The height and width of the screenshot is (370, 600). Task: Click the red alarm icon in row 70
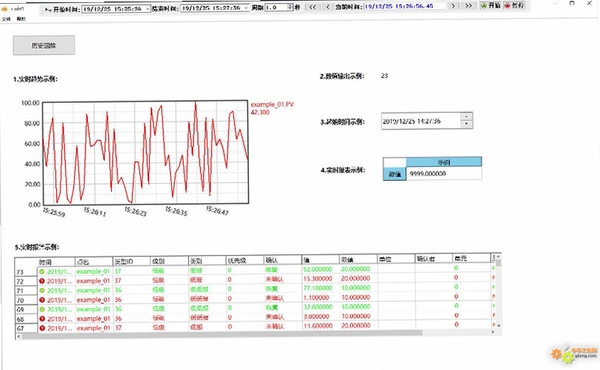42,300
